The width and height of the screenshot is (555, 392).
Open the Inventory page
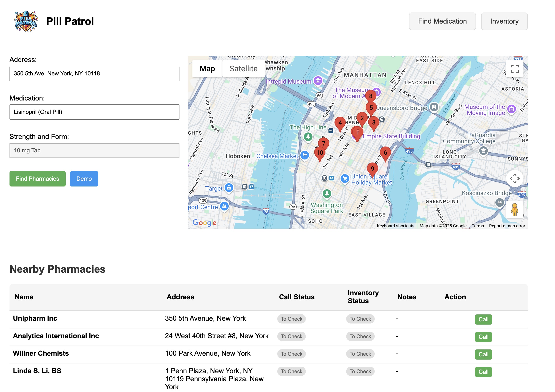point(504,21)
